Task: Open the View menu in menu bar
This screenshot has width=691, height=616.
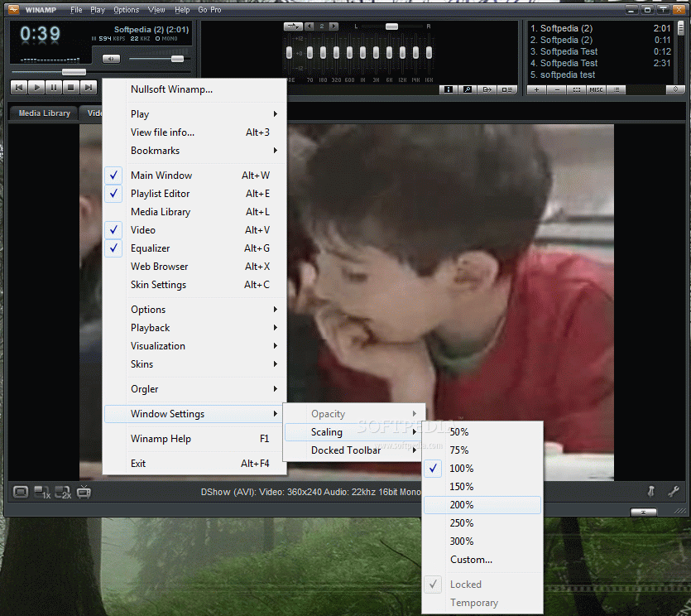Action: click(156, 10)
